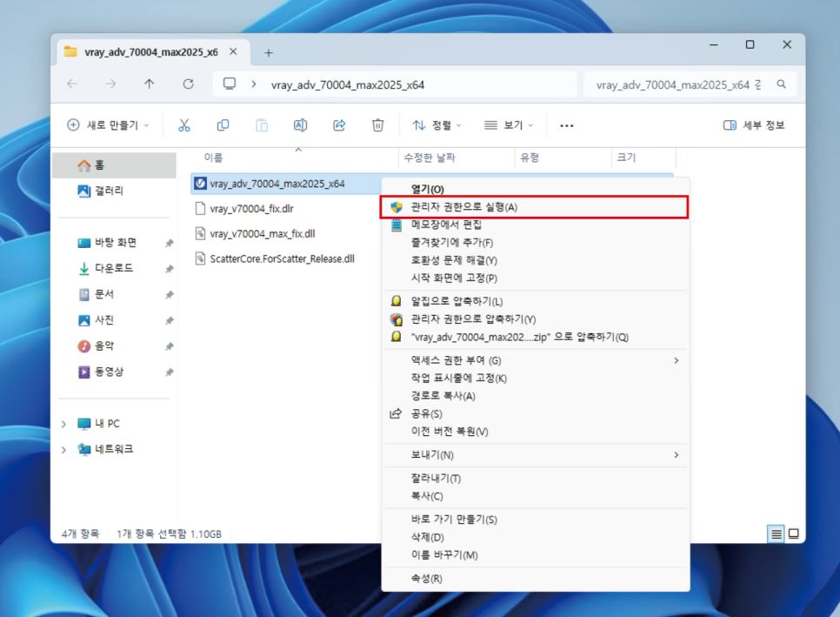Click the ALZip icon beside 알집으로 압축하기
Viewport: 840px width, 617px height.
pos(397,301)
